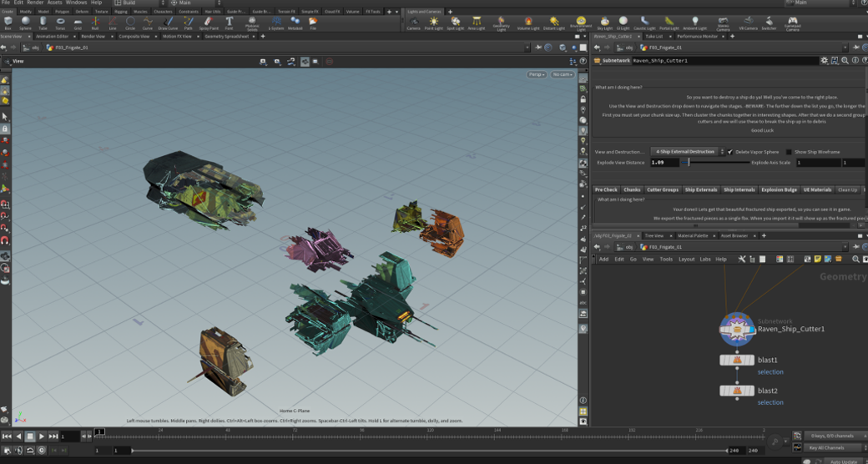Toggle bypass flag on blast2 node
Image resolution: width=868 pixels, height=464 pixels.
tap(724, 391)
